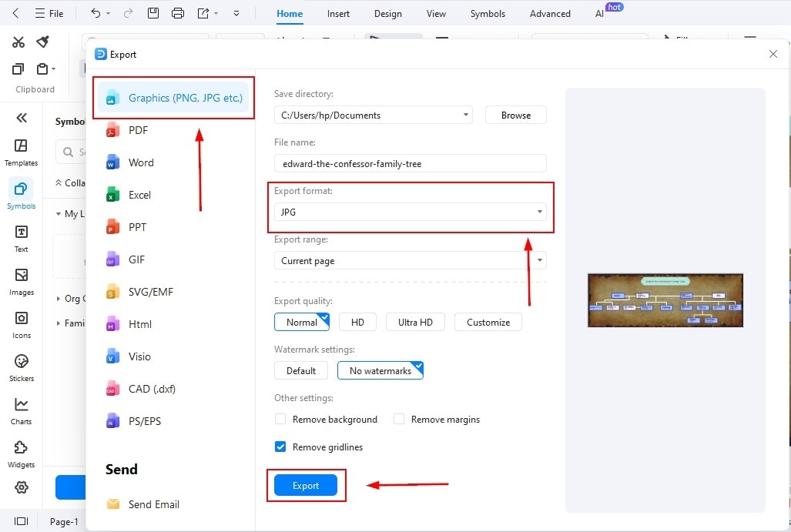Image resolution: width=791 pixels, height=532 pixels.
Task: Open the Insert tab
Action: (338, 13)
